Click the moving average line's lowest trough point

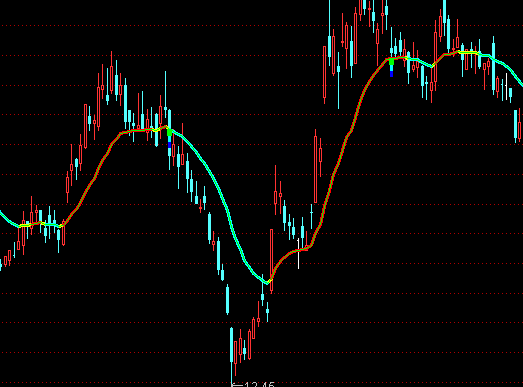click(268, 283)
